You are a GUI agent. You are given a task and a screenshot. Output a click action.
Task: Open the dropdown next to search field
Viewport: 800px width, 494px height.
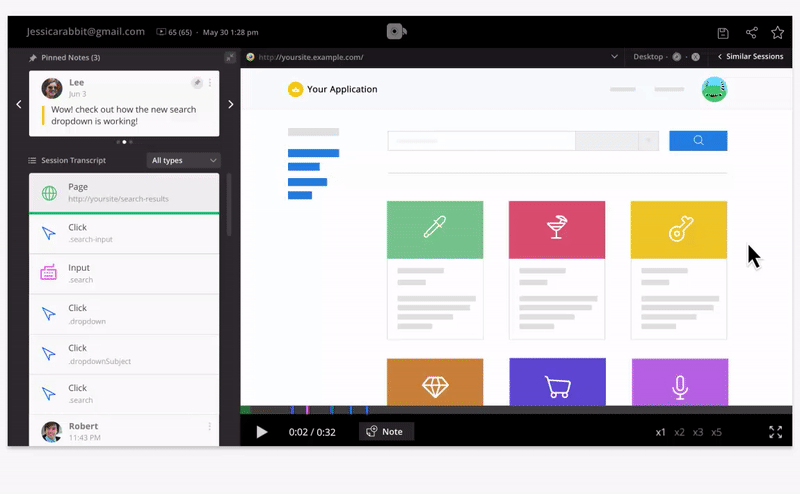(x=649, y=141)
